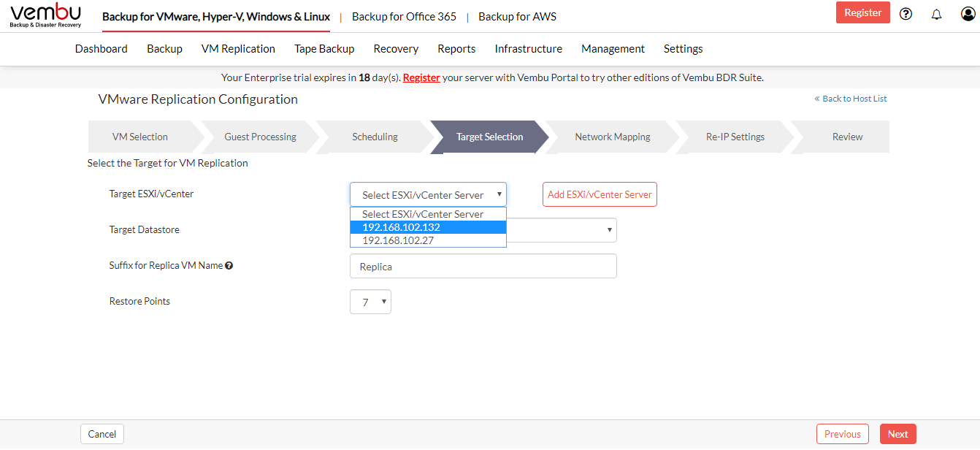Go to the Review step
Image resolution: width=980 pixels, height=450 pixels.
click(x=847, y=137)
